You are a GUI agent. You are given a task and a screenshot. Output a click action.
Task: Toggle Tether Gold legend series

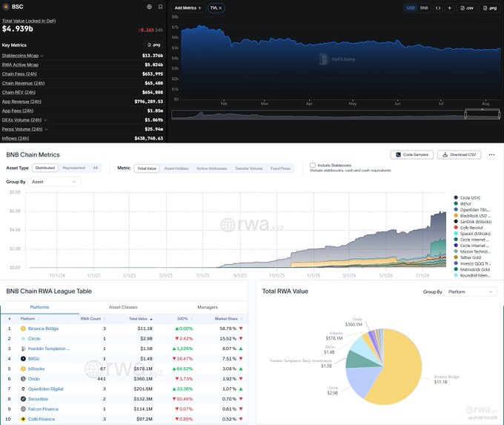pyautogui.click(x=468, y=257)
